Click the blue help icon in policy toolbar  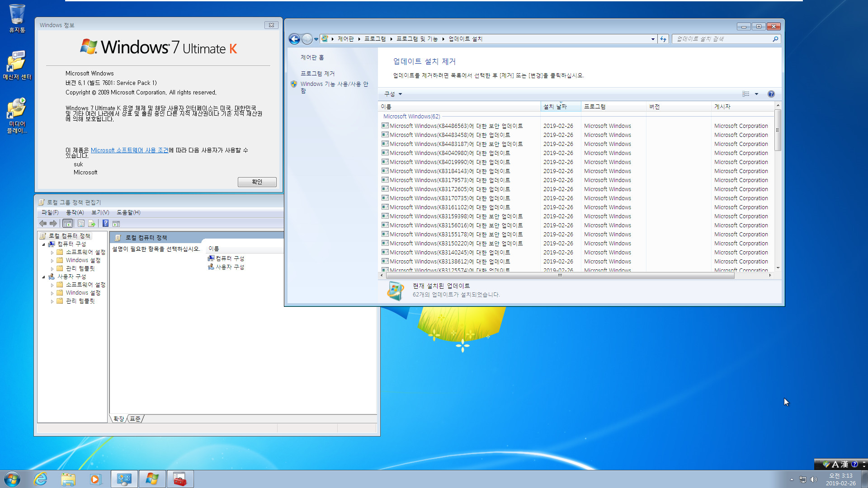pyautogui.click(x=105, y=223)
